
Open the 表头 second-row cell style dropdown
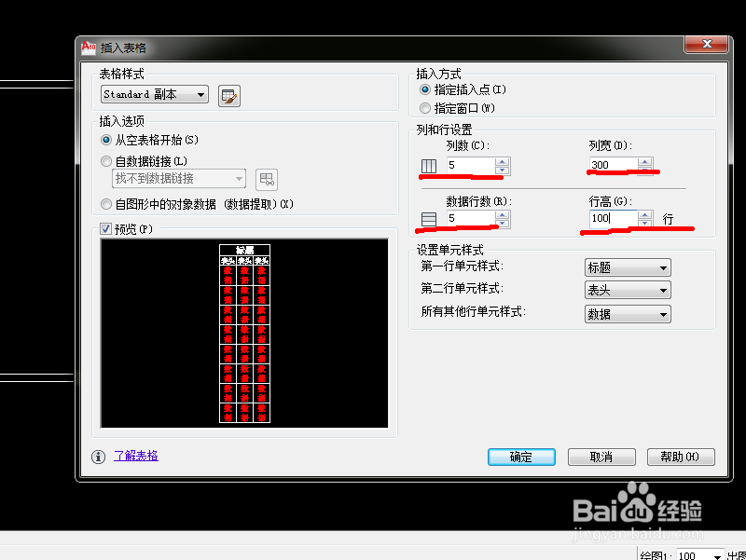pos(664,290)
